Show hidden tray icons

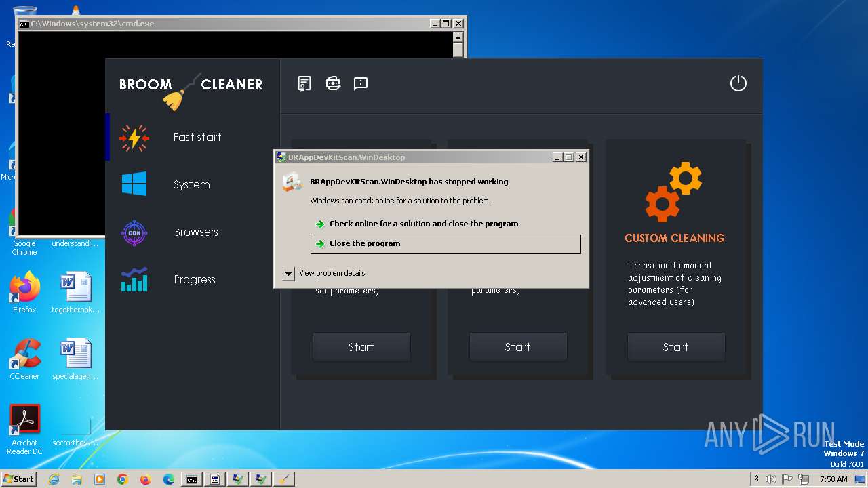pyautogui.click(x=756, y=479)
